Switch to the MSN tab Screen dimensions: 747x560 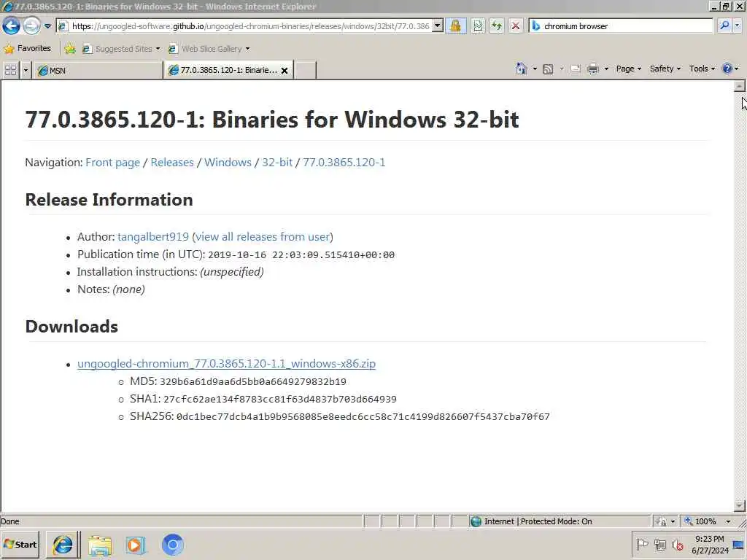click(98, 71)
